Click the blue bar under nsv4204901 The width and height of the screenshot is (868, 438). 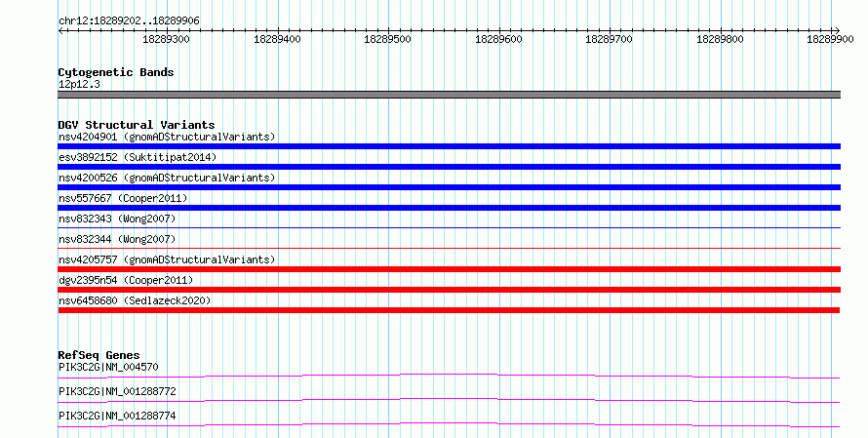449,146
